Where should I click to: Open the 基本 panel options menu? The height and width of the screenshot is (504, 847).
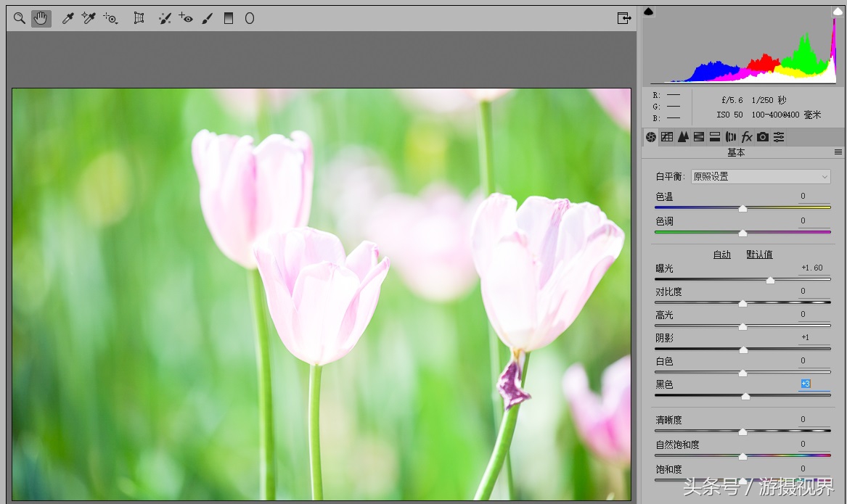point(838,152)
